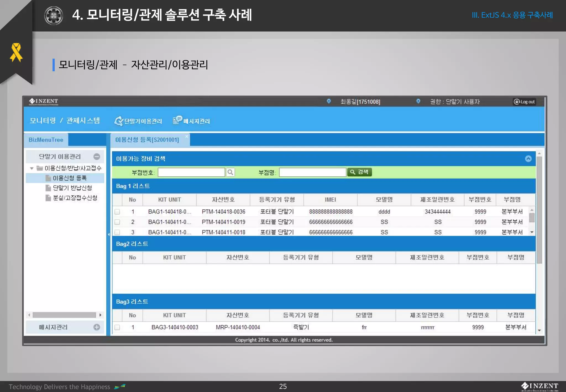Sort Bag 1 list by KIT UNIT

click(169, 200)
